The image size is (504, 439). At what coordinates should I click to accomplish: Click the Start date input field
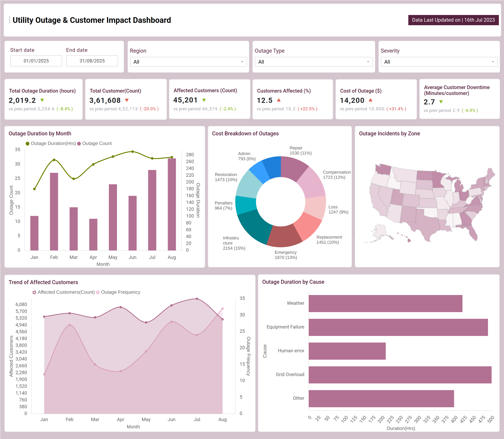(36, 61)
